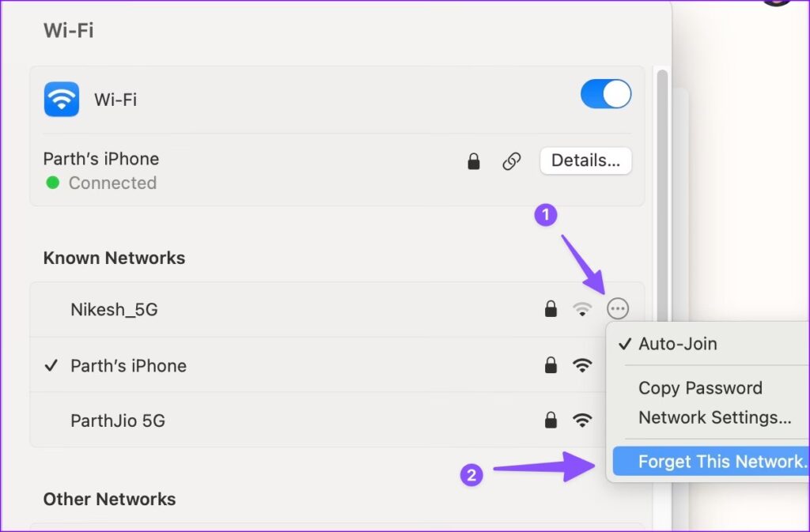Toggle Auto-Join in the context menu
The width and height of the screenshot is (810, 532).
(677, 344)
